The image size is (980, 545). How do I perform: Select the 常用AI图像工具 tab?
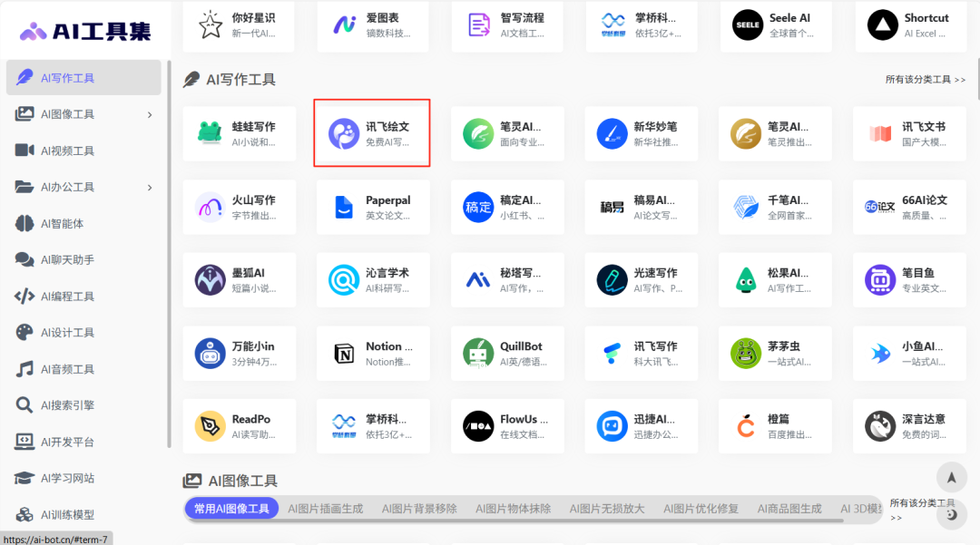pos(231,508)
